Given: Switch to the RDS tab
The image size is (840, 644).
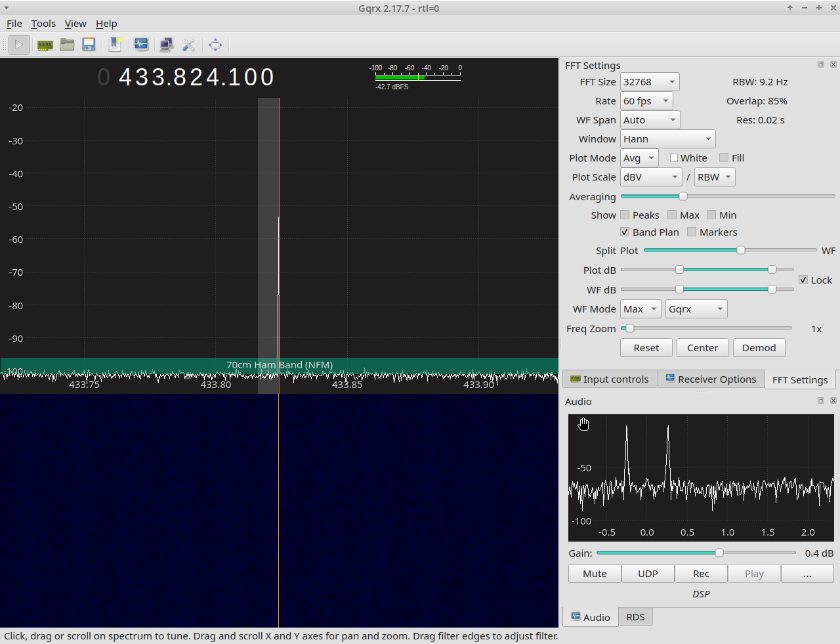Looking at the screenshot, I should (635, 617).
